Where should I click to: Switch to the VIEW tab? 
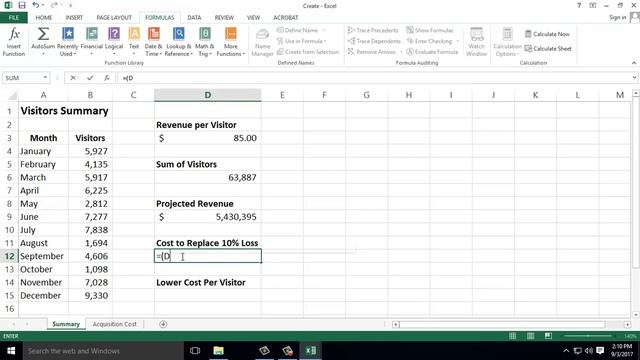[x=253, y=18]
